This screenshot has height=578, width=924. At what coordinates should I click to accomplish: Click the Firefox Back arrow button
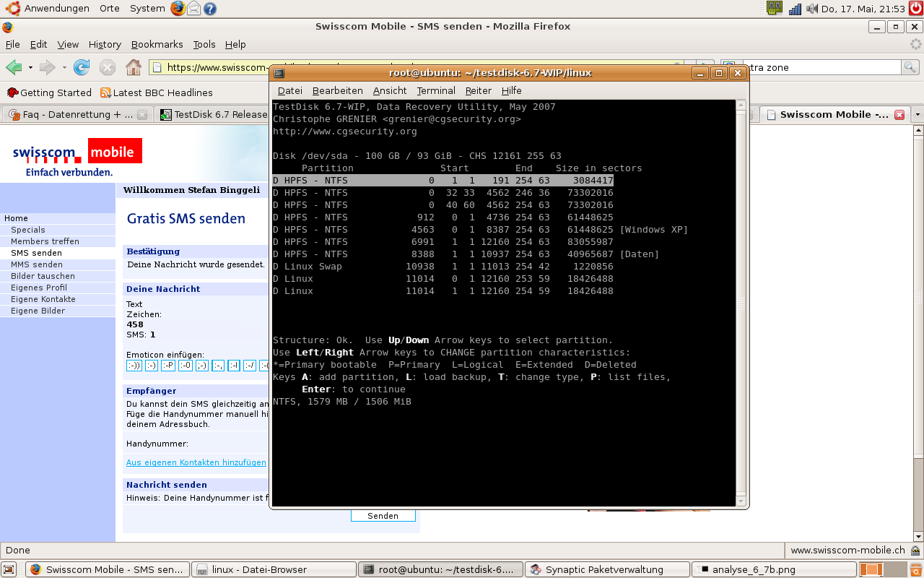pyautogui.click(x=14, y=67)
